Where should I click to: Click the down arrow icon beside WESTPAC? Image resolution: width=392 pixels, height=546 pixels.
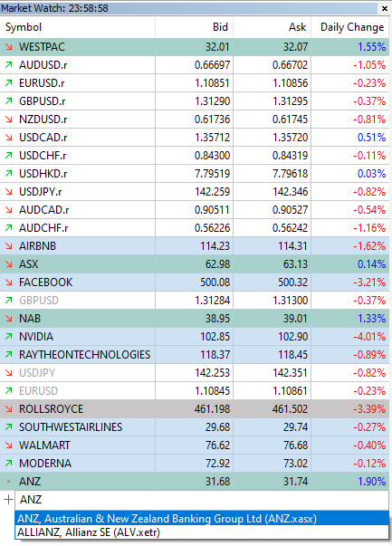point(9,47)
